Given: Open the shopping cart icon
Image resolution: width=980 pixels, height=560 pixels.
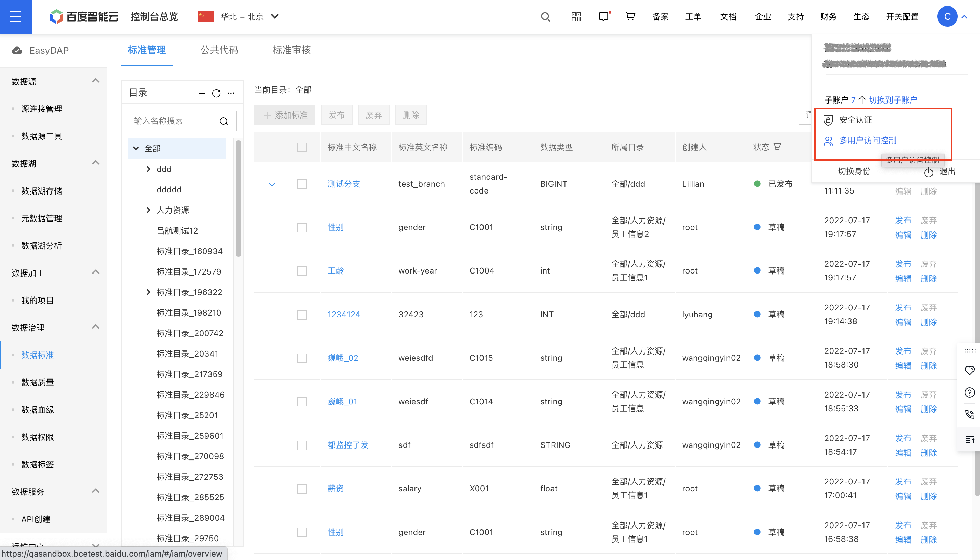Looking at the screenshot, I should pos(630,16).
